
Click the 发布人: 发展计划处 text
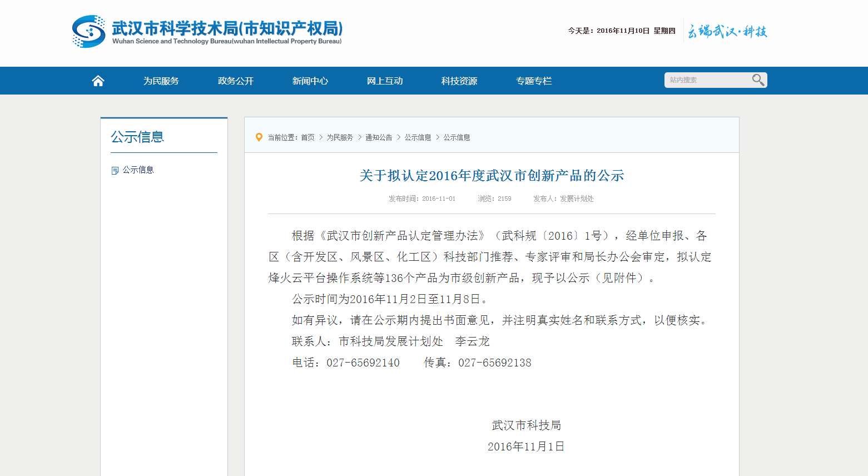[x=563, y=199]
